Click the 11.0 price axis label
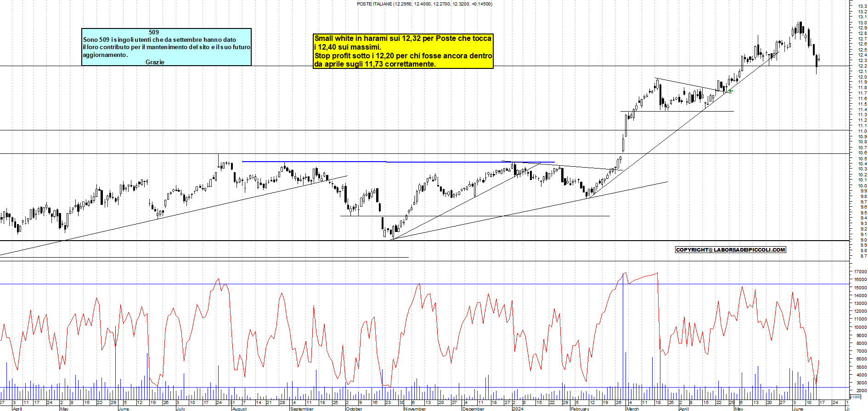The image size is (868, 411). [862, 131]
